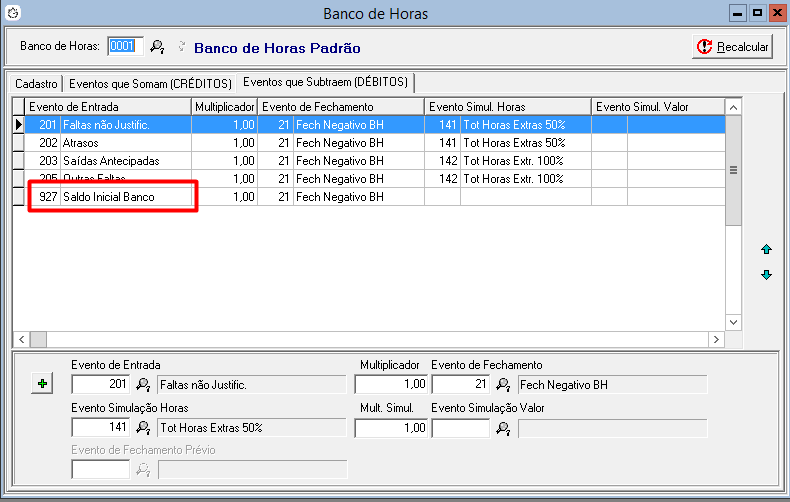Select the Saldo Inicial Banco row

[x=110, y=197]
